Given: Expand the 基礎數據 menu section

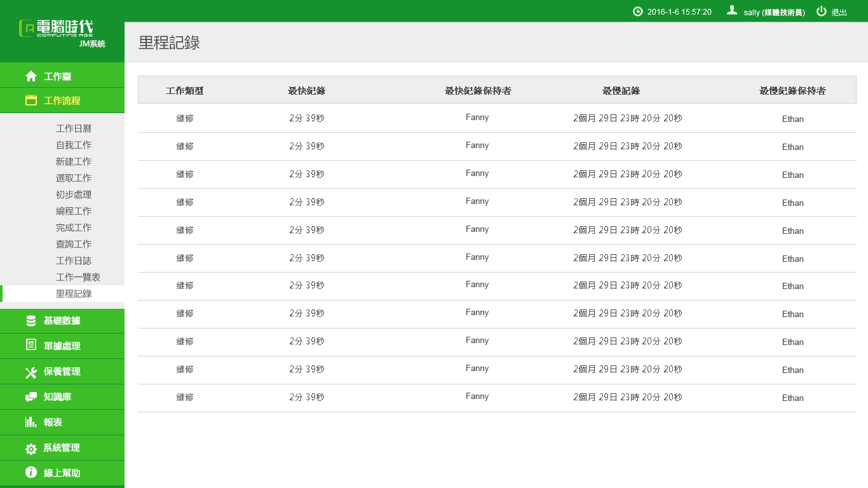Looking at the screenshot, I should [62, 321].
